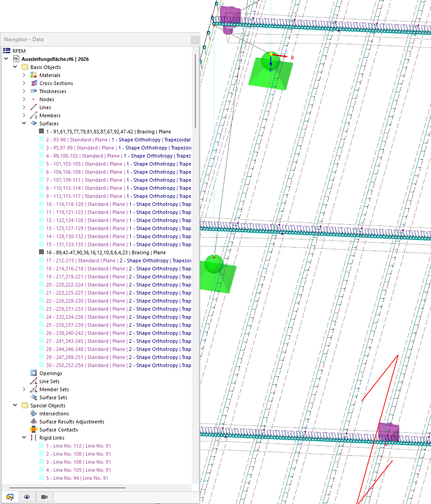Select surface 1 Bracing Plane entry

pos(108,132)
